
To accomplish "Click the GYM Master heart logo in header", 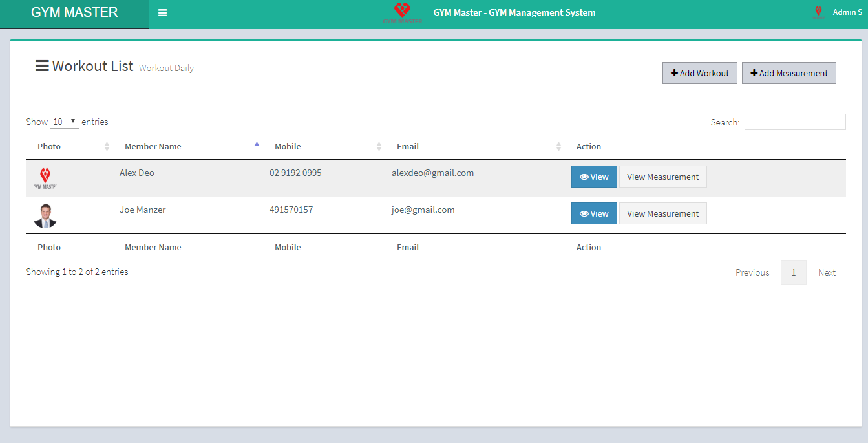I will (x=402, y=12).
